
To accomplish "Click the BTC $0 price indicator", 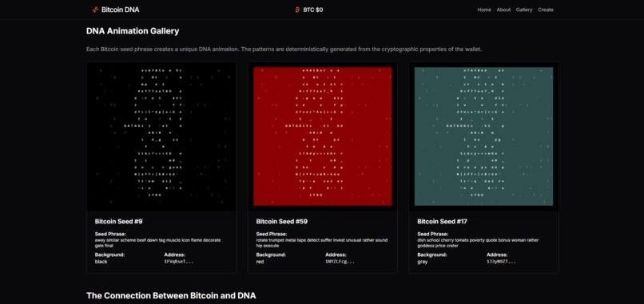I will point(313,10).
